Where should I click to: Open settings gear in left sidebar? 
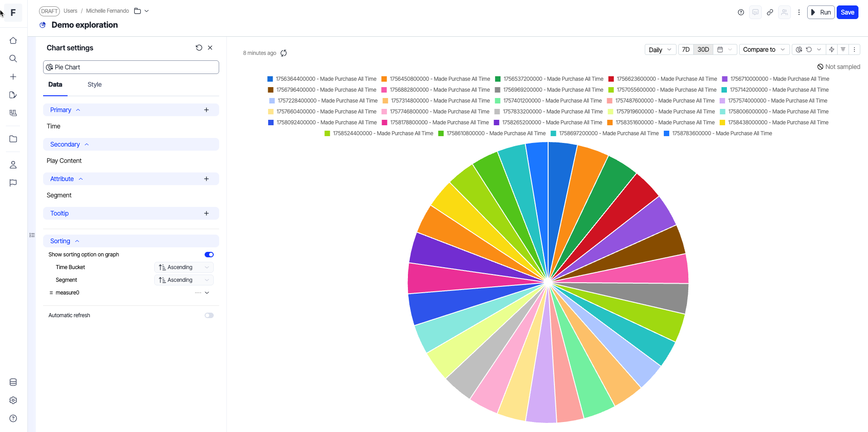click(13, 400)
